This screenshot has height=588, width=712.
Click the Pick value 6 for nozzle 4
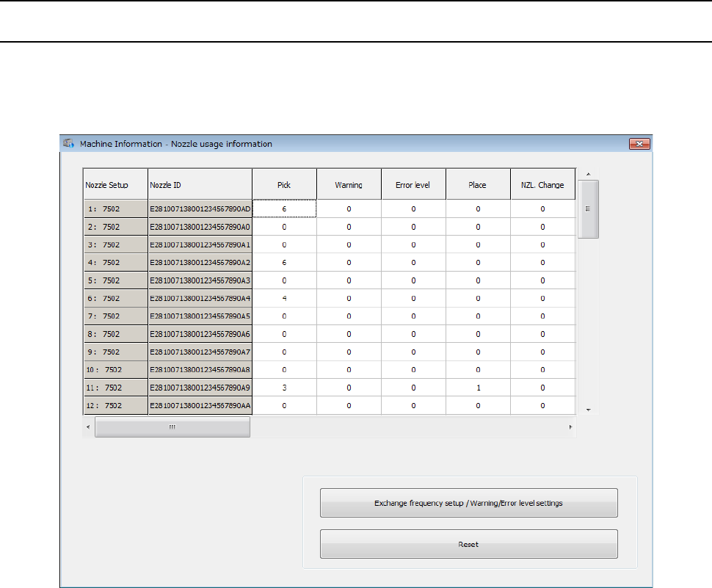(284, 263)
